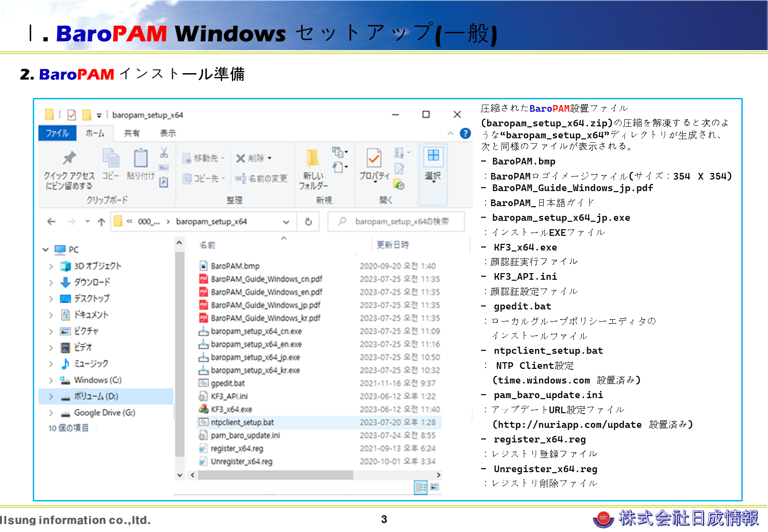
Task: Switch to Large icons view icon
Action: (x=435, y=487)
